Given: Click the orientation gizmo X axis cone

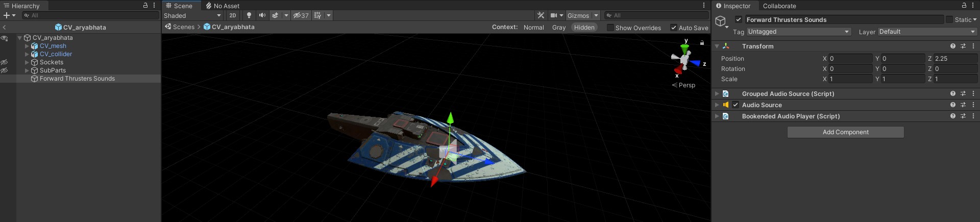Looking at the screenshot, I should [x=678, y=70].
